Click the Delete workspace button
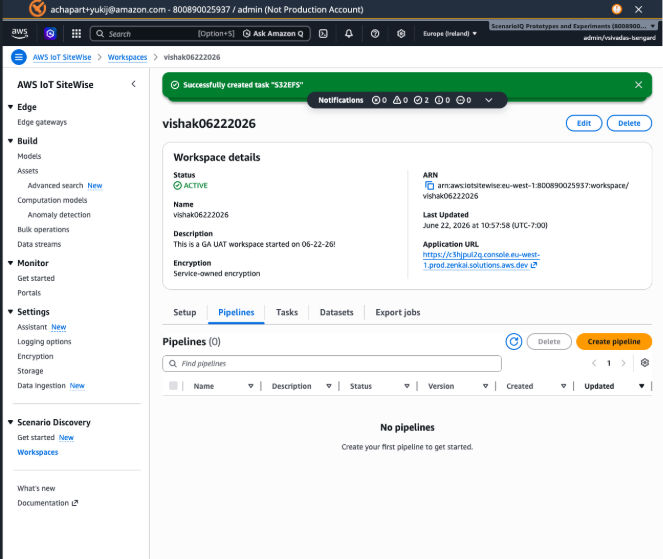 (x=629, y=123)
